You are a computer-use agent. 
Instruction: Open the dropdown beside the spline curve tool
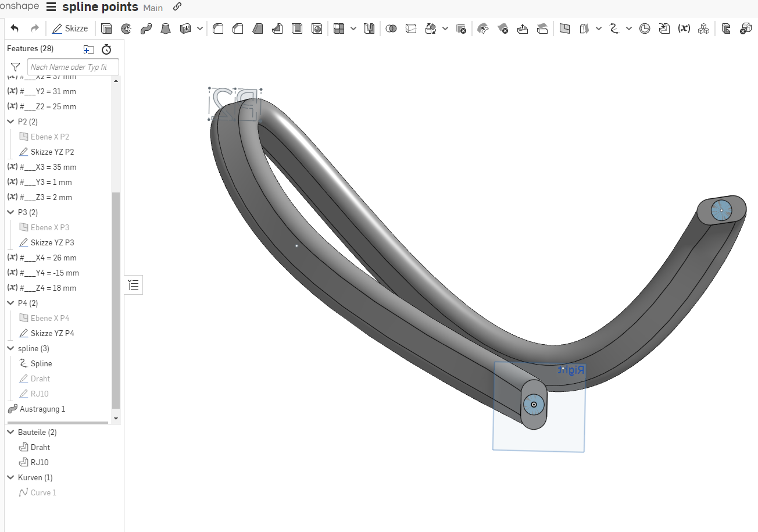tap(629, 28)
